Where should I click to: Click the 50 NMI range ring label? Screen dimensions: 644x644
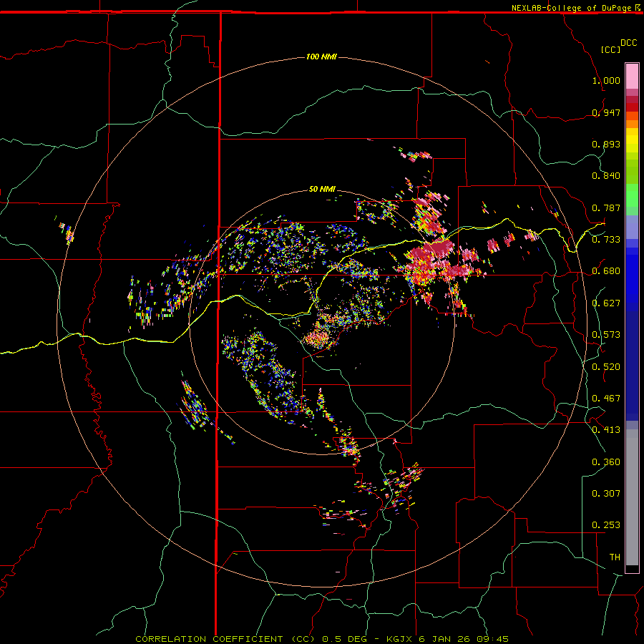322,189
